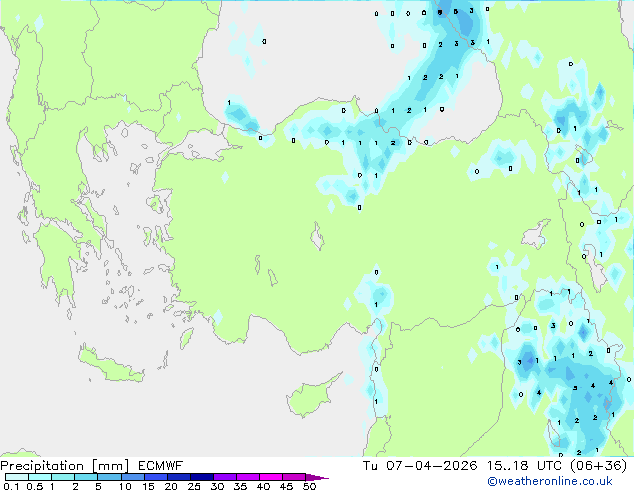Click the Precipitation [mm] title text

pos(65,465)
